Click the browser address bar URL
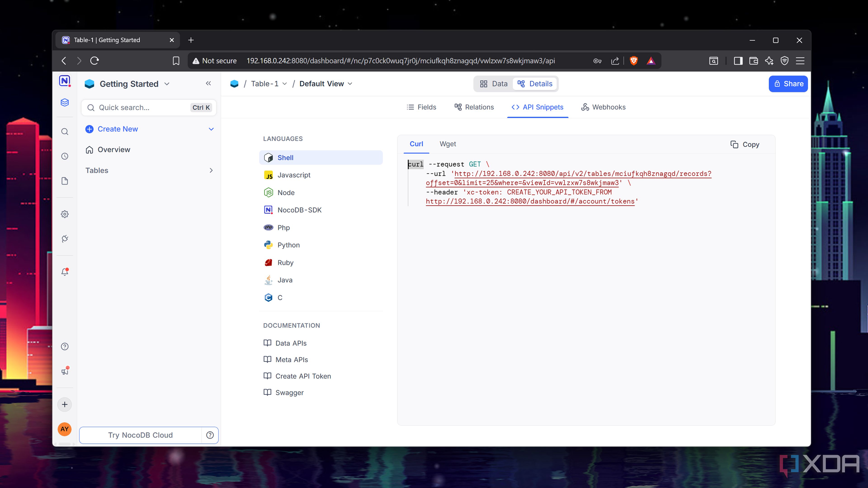Viewport: 868px width, 488px height. click(401, 61)
